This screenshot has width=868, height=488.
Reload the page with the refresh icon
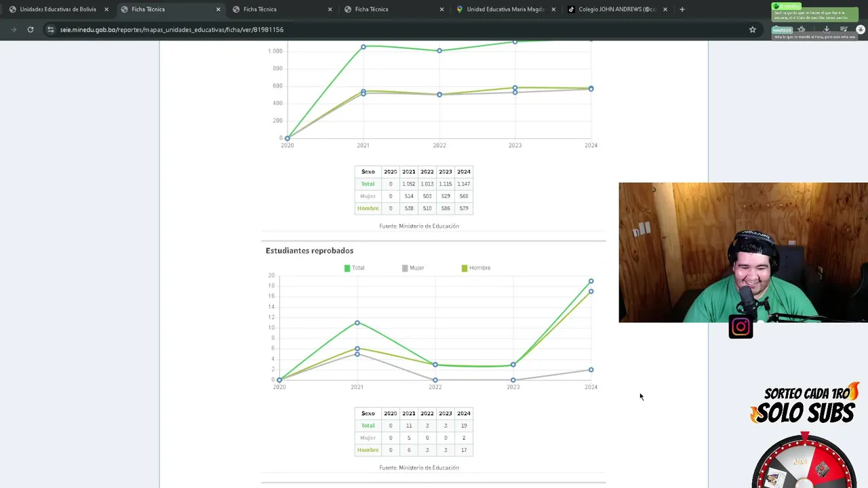pyautogui.click(x=31, y=29)
